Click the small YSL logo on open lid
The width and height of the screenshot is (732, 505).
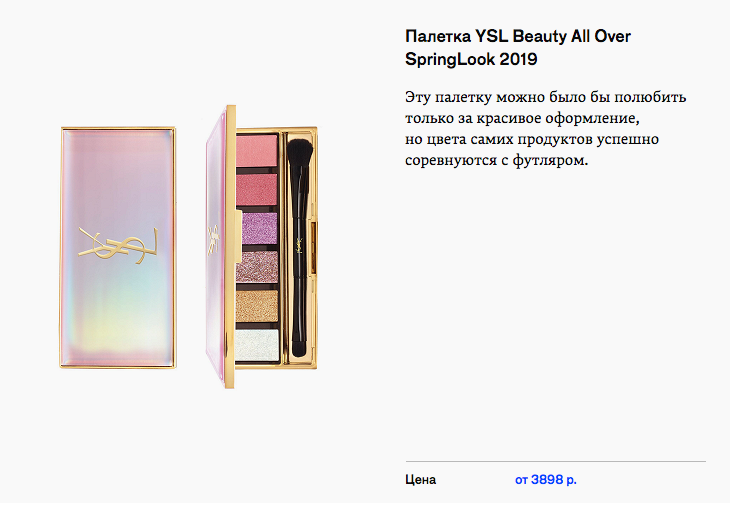pos(212,240)
